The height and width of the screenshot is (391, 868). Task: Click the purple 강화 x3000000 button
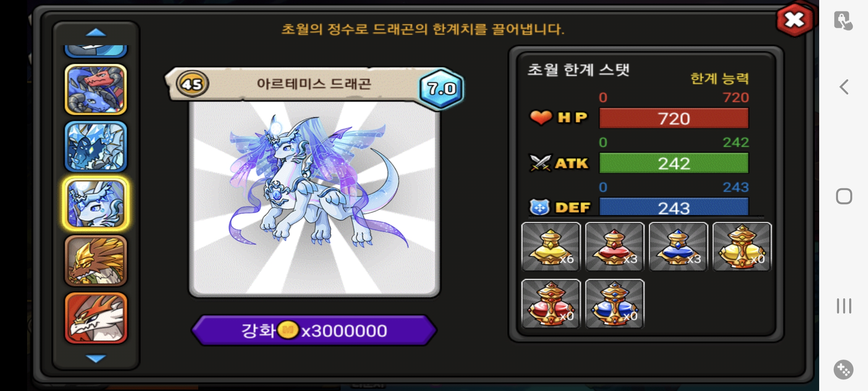(314, 330)
